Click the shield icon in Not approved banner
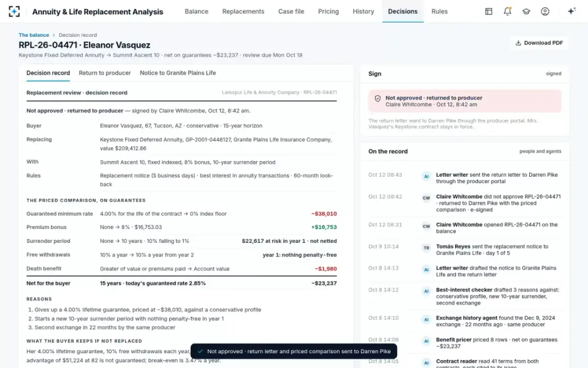588x368 pixels. [378, 98]
